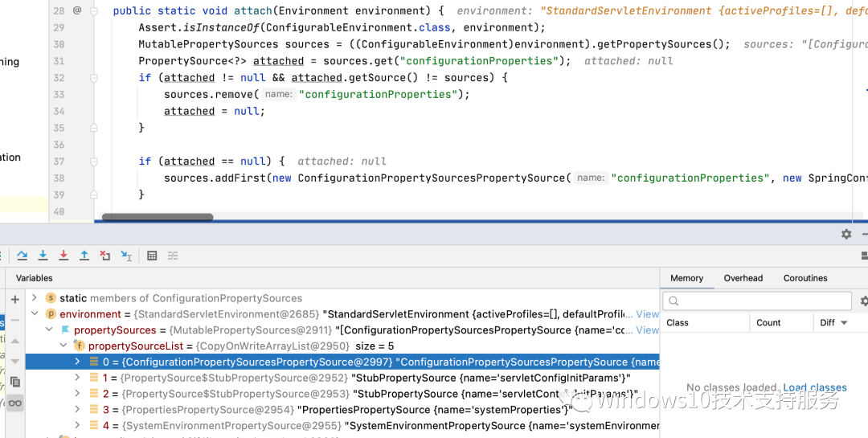868x438 pixels.
Task: Click the red Force Step Into icon
Action: (x=63, y=256)
